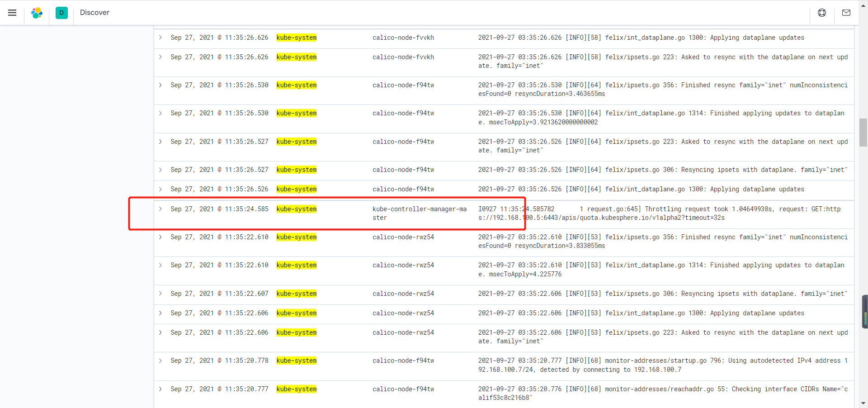Expand the 11:35:22.610 Finished applying updates row
868x408 pixels.
(x=160, y=265)
